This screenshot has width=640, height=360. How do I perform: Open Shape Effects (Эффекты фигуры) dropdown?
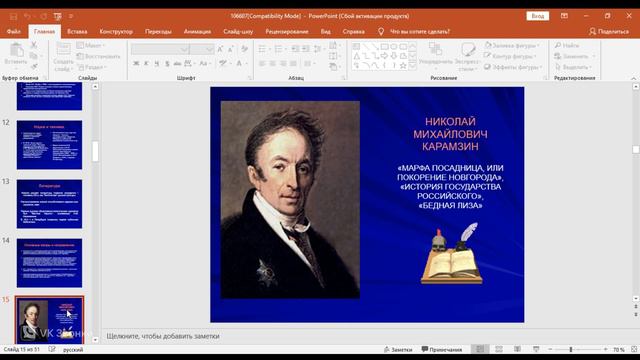[513, 67]
